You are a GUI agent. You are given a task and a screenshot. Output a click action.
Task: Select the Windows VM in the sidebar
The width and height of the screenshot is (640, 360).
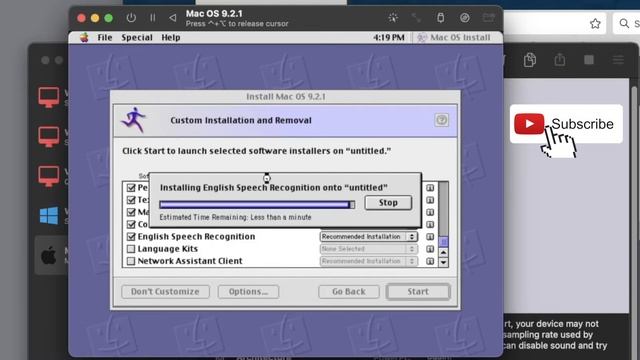pos(49,216)
